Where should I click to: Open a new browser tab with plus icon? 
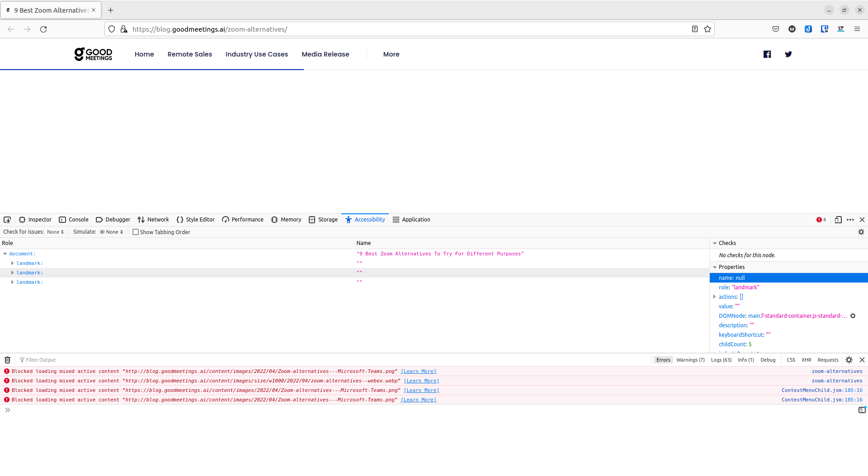pos(111,10)
